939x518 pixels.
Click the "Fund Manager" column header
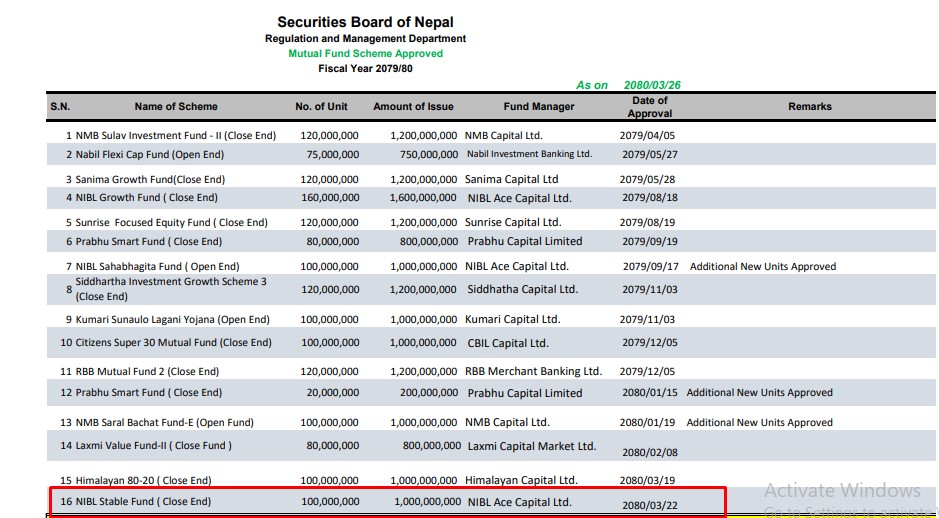pyautogui.click(x=539, y=107)
